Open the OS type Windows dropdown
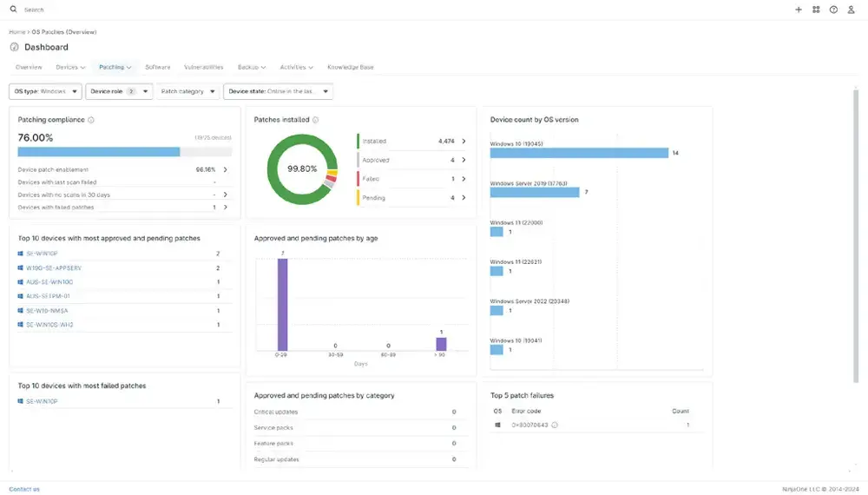This screenshot has height=495, width=868. (x=45, y=91)
